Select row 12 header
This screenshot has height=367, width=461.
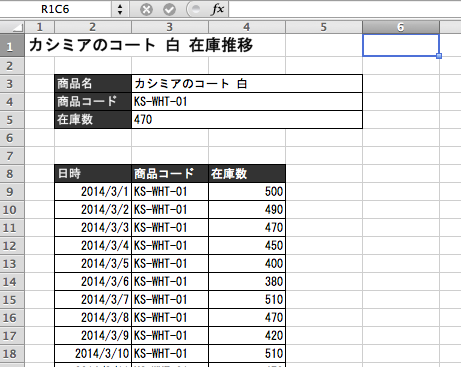tap(12, 246)
